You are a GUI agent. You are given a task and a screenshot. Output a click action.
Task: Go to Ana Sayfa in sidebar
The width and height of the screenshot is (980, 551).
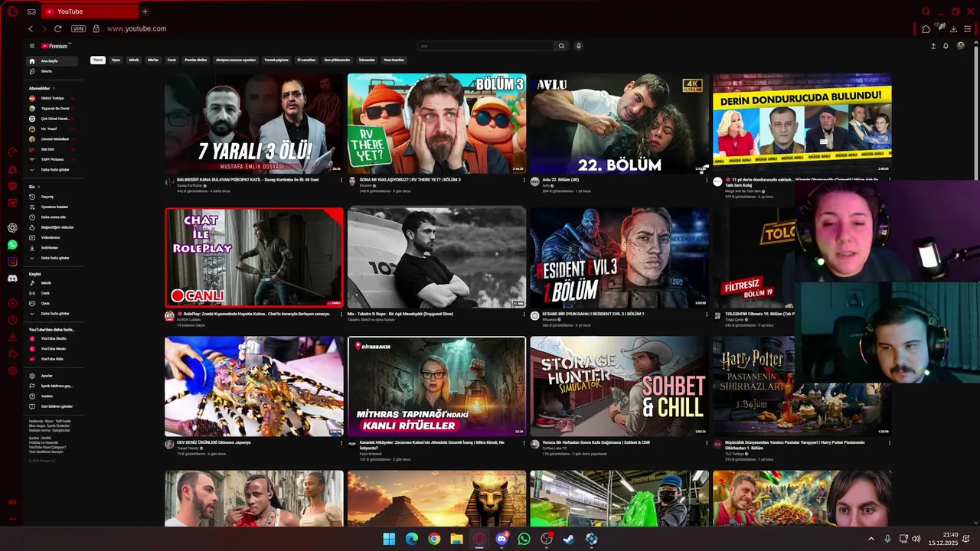53,60
